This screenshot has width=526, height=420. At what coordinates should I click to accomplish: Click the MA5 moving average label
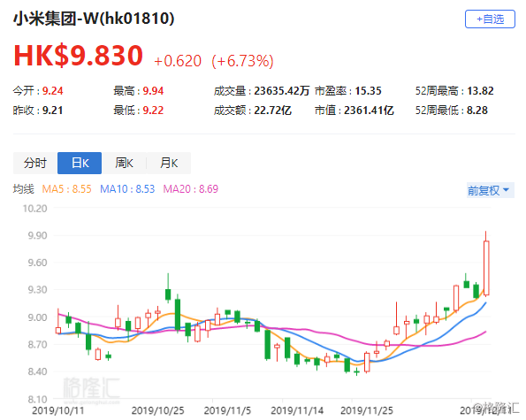[x=67, y=189]
